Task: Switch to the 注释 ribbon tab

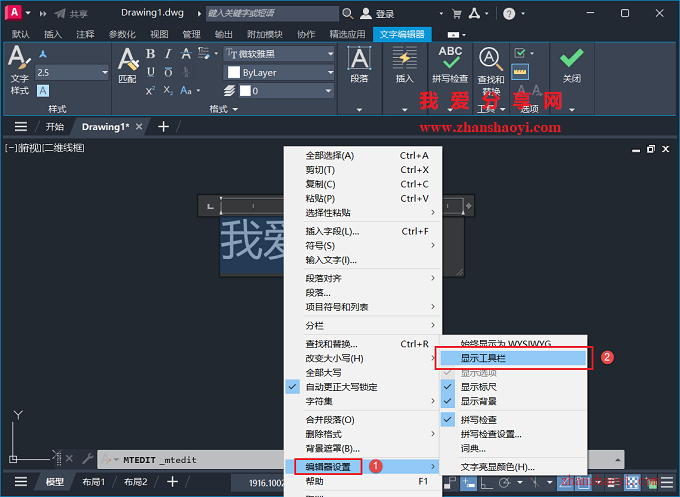Action: pos(85,34)
